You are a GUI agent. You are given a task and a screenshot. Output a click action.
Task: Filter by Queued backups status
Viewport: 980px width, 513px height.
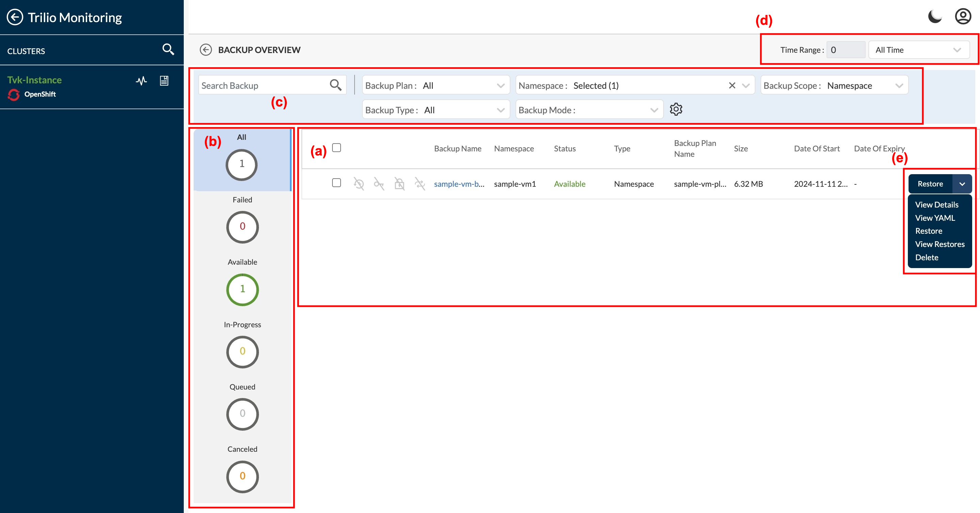pyautogui.click(x=242, y=408)
